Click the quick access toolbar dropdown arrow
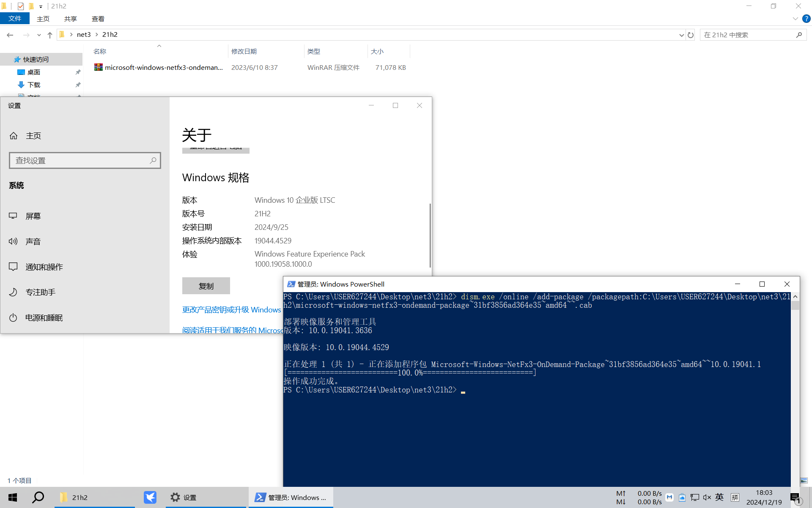 (x=41, y=6)
